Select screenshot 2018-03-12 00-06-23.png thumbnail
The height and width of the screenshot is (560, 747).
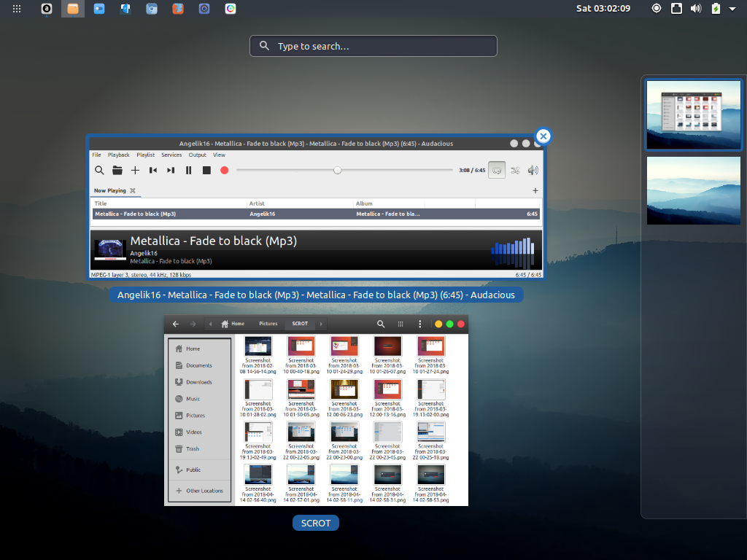coord(344,389)
